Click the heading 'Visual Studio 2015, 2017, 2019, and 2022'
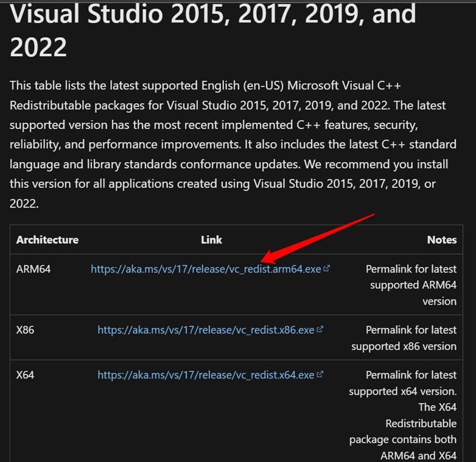Image resolution: width=476 pixels, height=462 pixels. coord(212,30)
